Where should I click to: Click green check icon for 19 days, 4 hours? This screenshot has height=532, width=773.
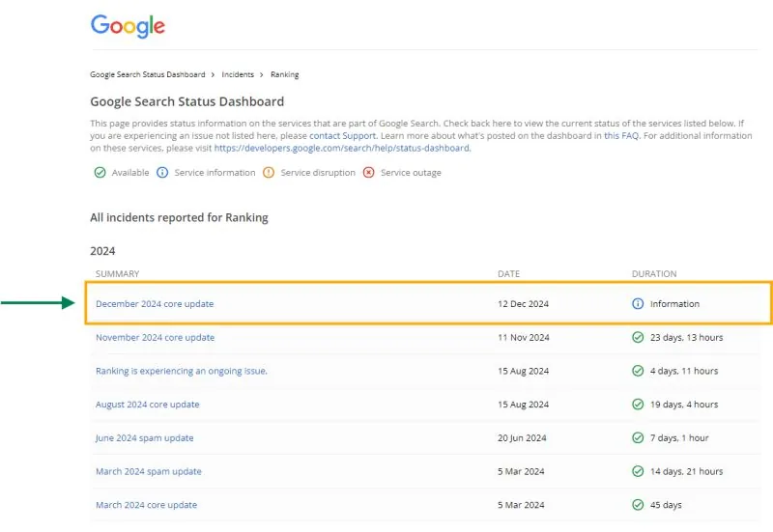click(638, 404)
